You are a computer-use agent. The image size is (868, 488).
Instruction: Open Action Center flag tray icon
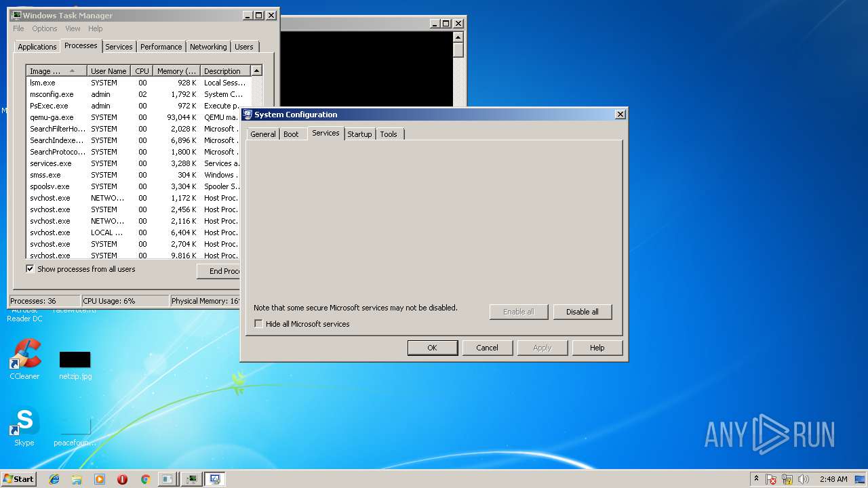(772, 479)
